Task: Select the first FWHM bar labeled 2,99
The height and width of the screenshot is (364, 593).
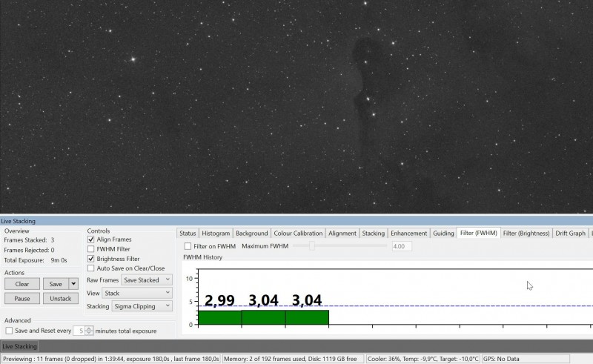Action: [219, 317]
